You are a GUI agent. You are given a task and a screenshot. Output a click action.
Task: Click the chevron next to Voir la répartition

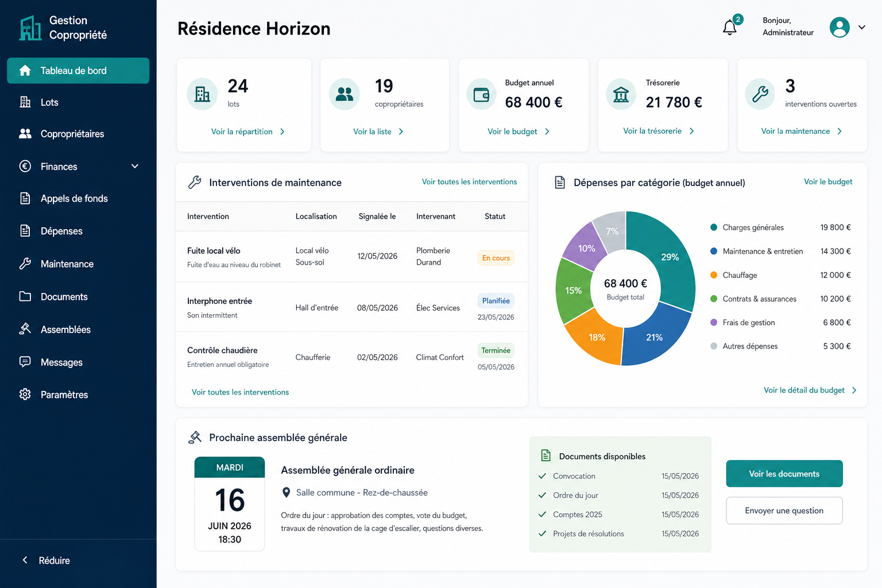283,131
